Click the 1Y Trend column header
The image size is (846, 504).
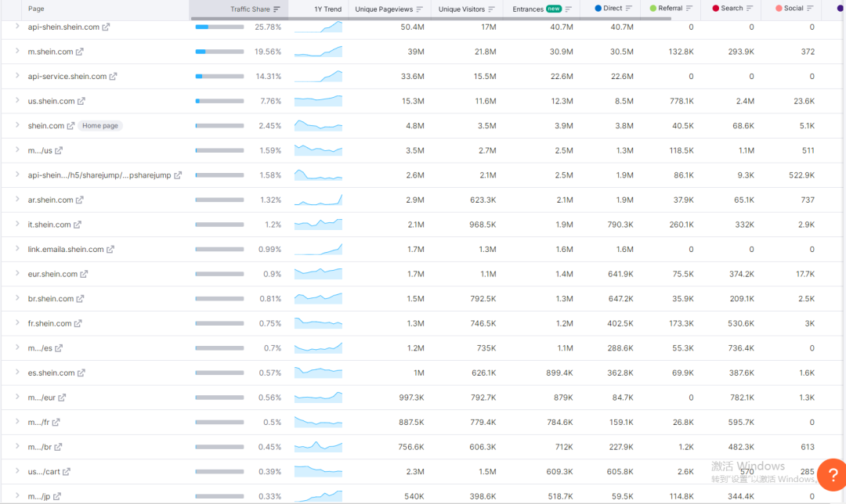[x=328, y=9]
